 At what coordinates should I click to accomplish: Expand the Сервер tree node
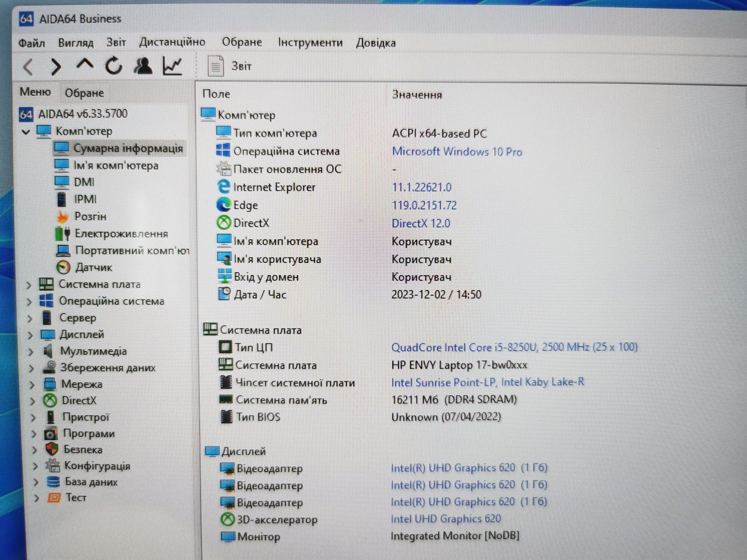click(x=30, y=318)
